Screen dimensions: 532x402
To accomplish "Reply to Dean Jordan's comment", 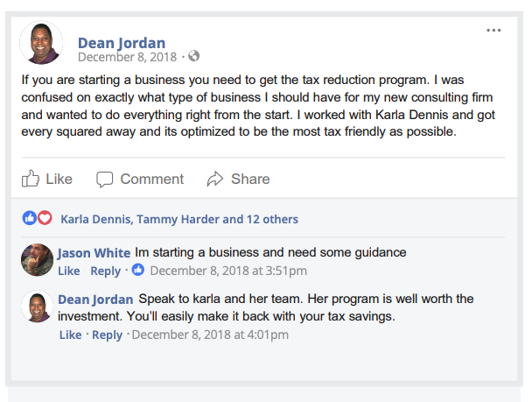I will 108,335.
